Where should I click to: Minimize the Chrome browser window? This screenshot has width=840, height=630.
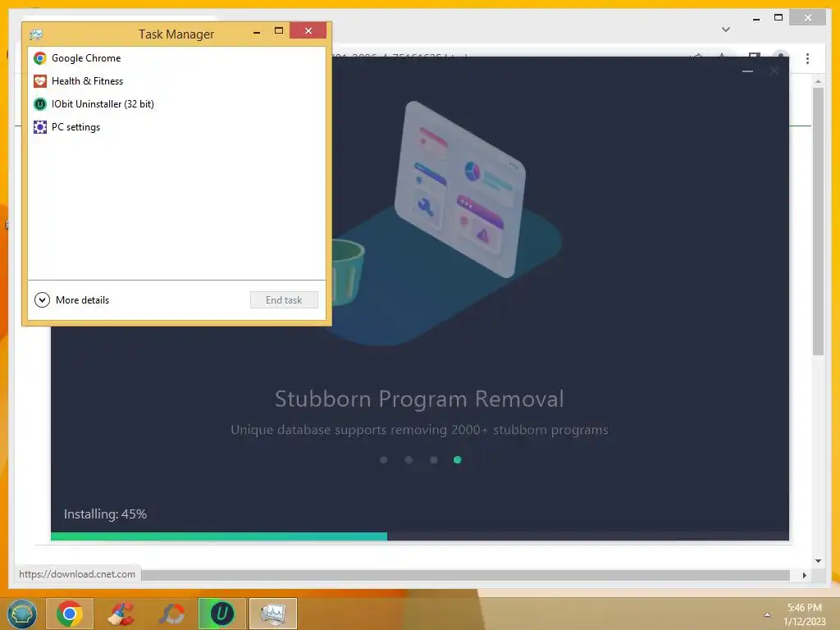click(x=756, y=19)
